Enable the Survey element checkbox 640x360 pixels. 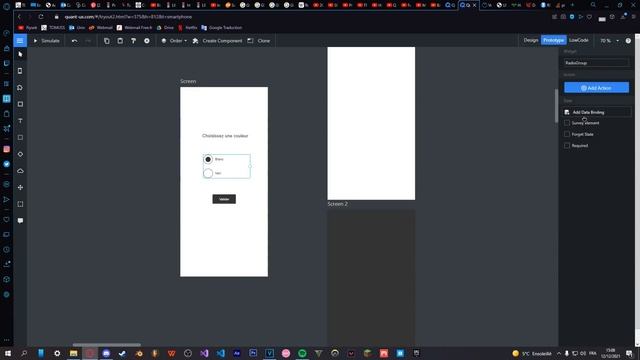point(567,123)
